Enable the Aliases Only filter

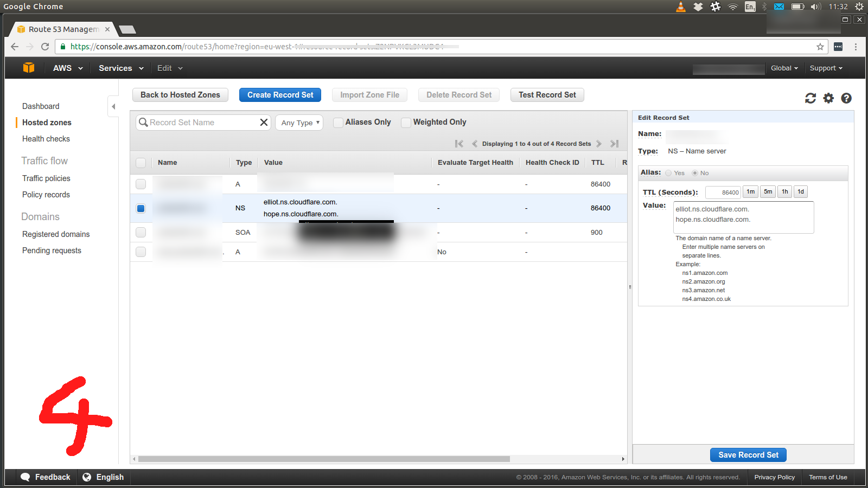[x=338, y=123]
